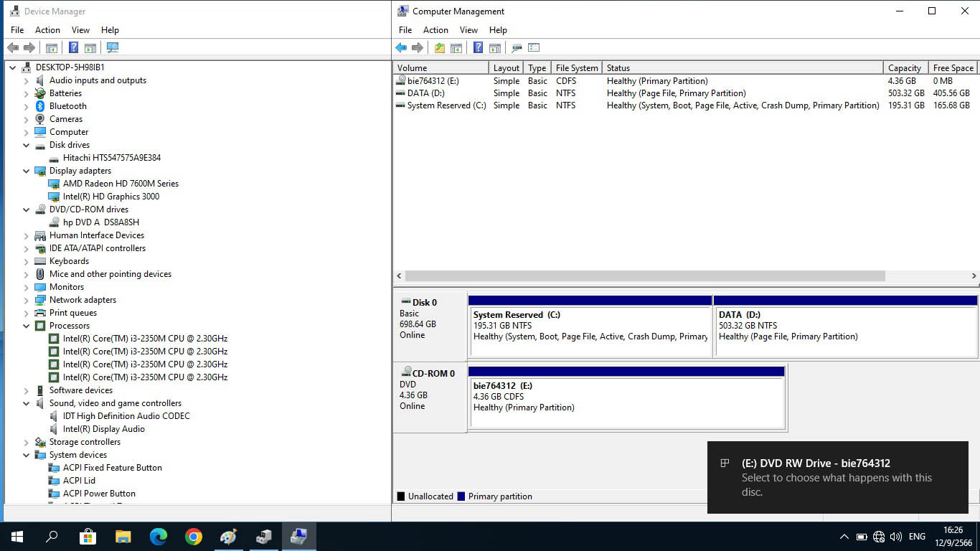The image size is (980, 551).
Task: Expand Storage controllers node
Action: (x=27, y=442)
